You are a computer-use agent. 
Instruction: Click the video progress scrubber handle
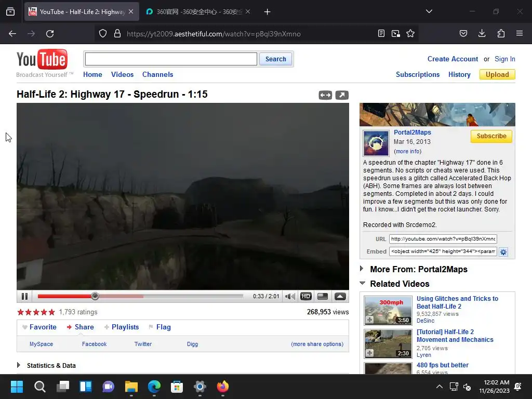[95, 296]
